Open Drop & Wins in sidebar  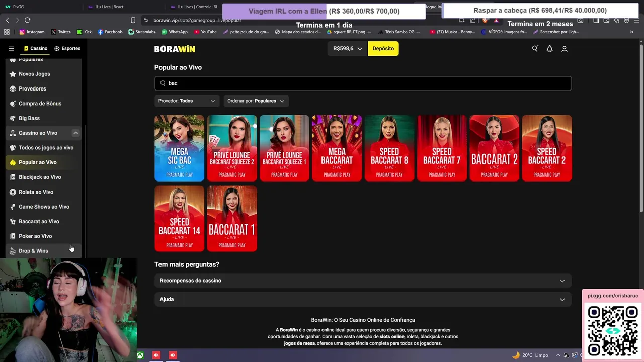pyautogui.click(x=44, y=251)
